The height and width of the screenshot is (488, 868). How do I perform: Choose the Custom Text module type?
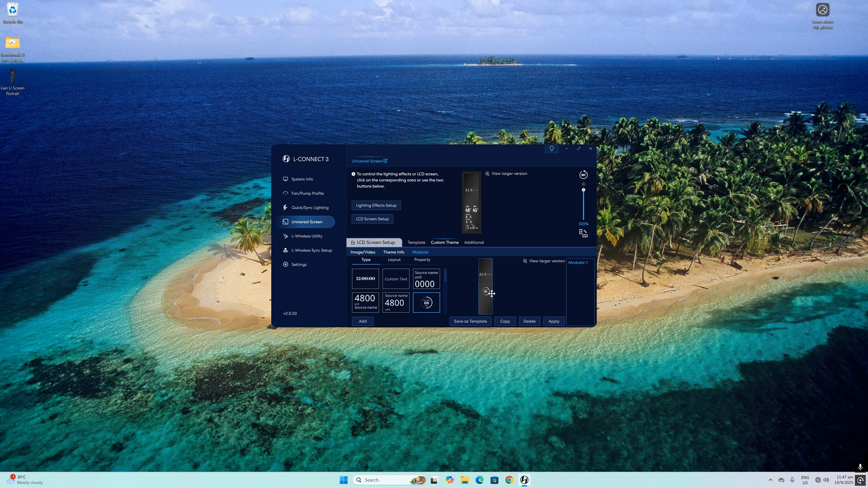click(x=396, y=279)
